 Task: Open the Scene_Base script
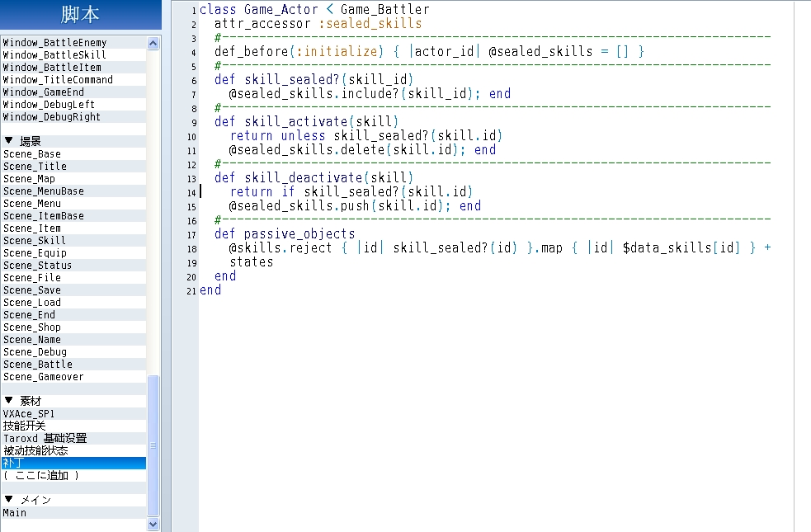click(x=74, y=154)
